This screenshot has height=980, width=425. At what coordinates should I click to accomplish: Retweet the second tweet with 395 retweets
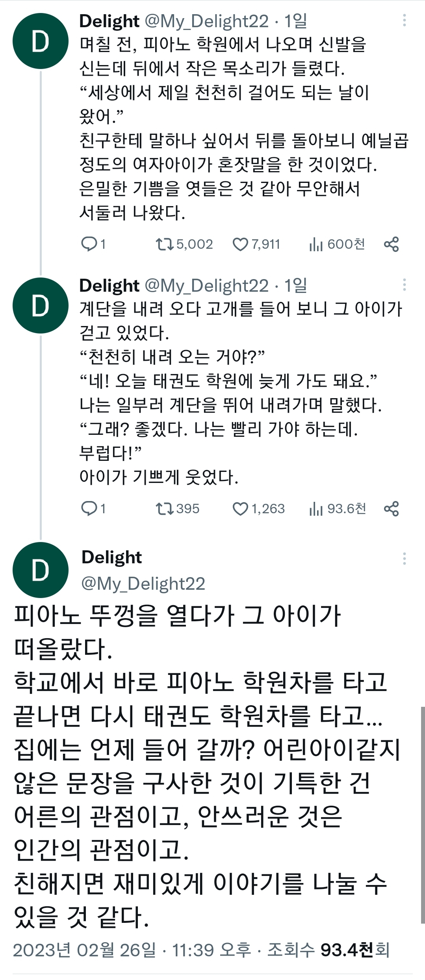click(165, 509)
